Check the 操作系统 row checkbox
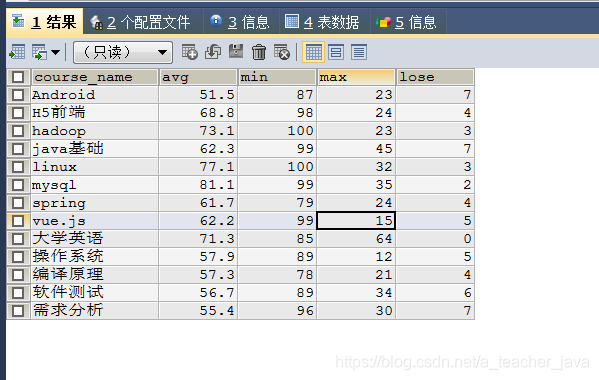This screenshot has width=599, height=380. coord(18,257)
